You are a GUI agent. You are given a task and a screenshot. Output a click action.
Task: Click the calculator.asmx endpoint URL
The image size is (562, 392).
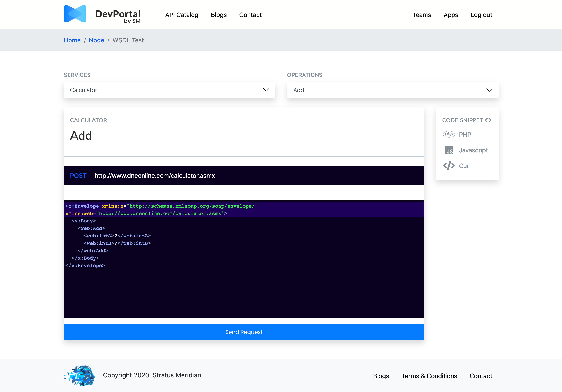(155, 176)
